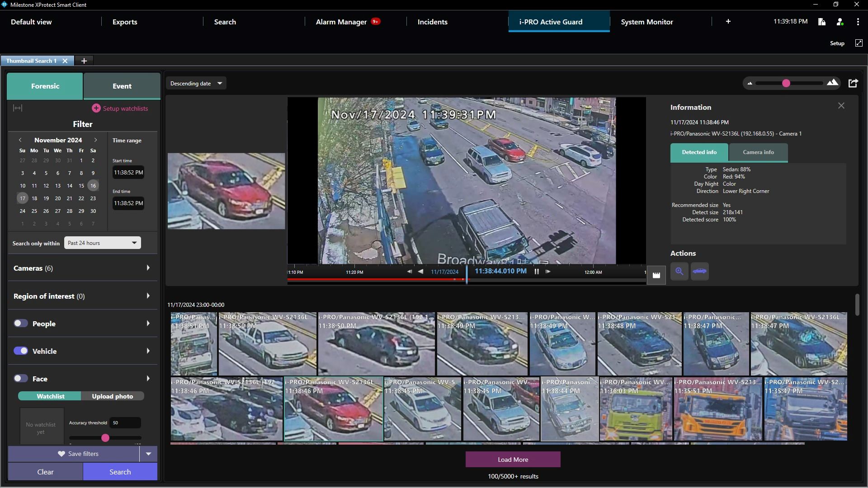Open the Setup button
This screenshot has height=488, width=868.
tap(837, 43)
